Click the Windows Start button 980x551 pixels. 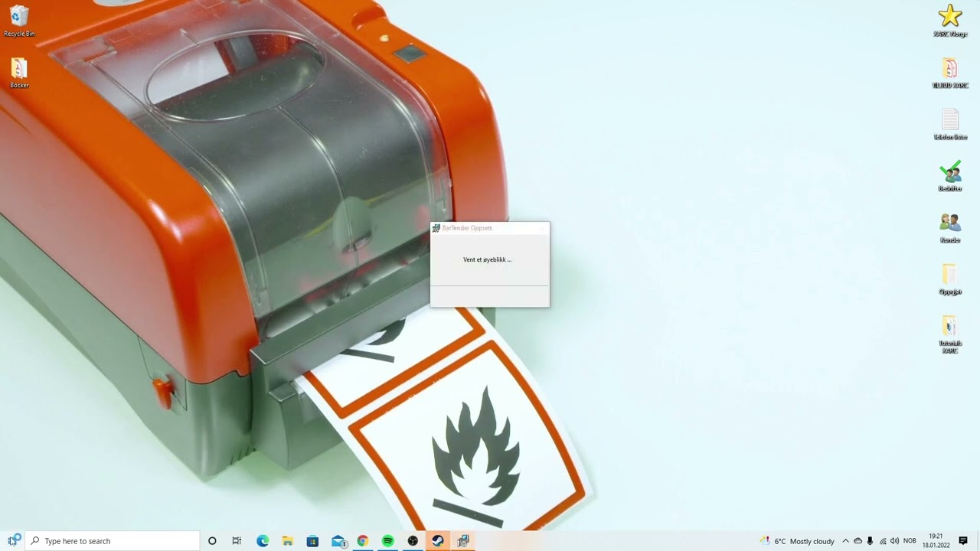coord(13,541)
